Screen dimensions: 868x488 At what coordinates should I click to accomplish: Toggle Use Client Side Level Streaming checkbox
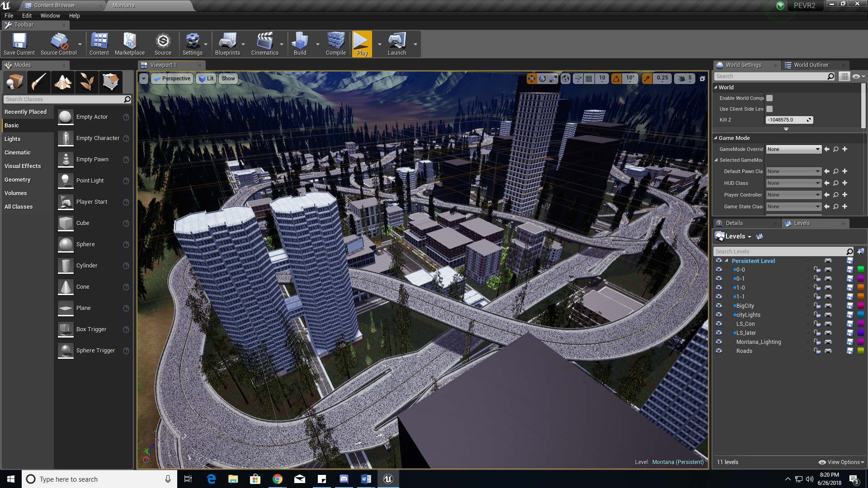pos(769,109)
